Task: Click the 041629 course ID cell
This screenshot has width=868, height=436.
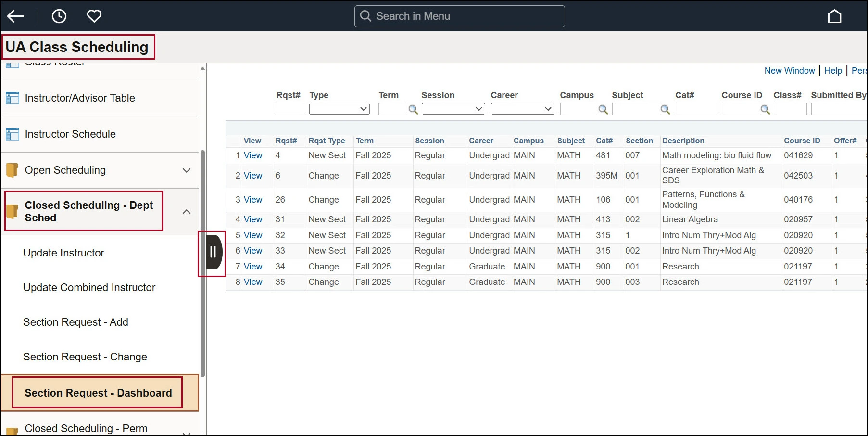Action: [x=798, y=155]
